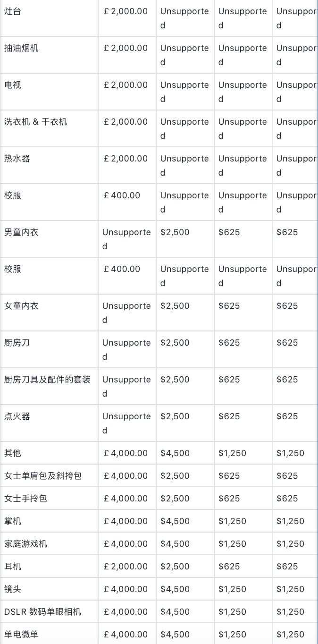Click the 家庭游戏机 row label

click(25, 544)
